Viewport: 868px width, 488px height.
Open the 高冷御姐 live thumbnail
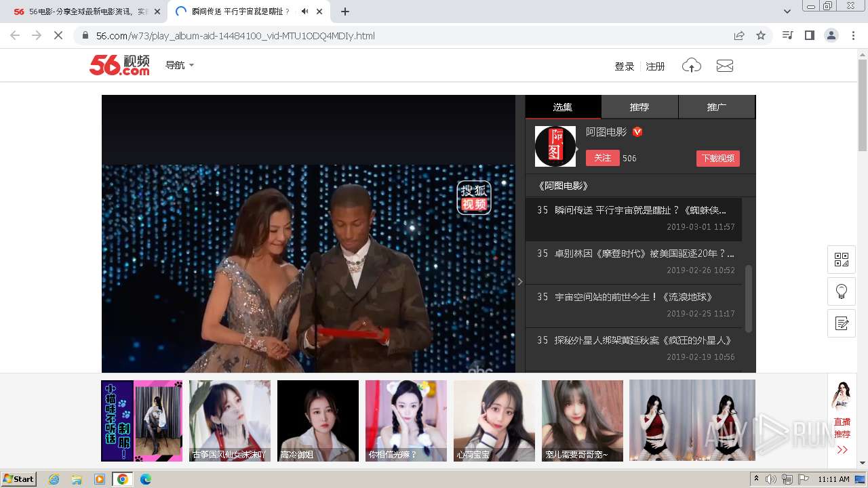pyautogui.click(x=318, y=421)
